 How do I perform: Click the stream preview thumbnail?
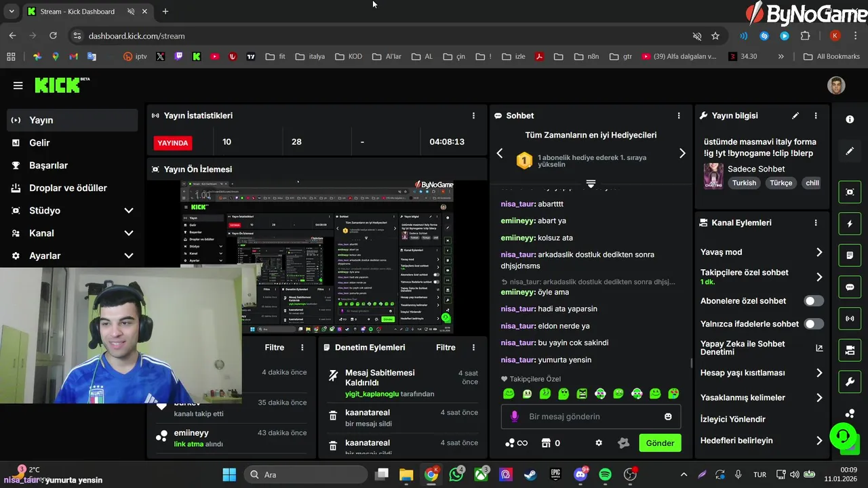[317, 258]
